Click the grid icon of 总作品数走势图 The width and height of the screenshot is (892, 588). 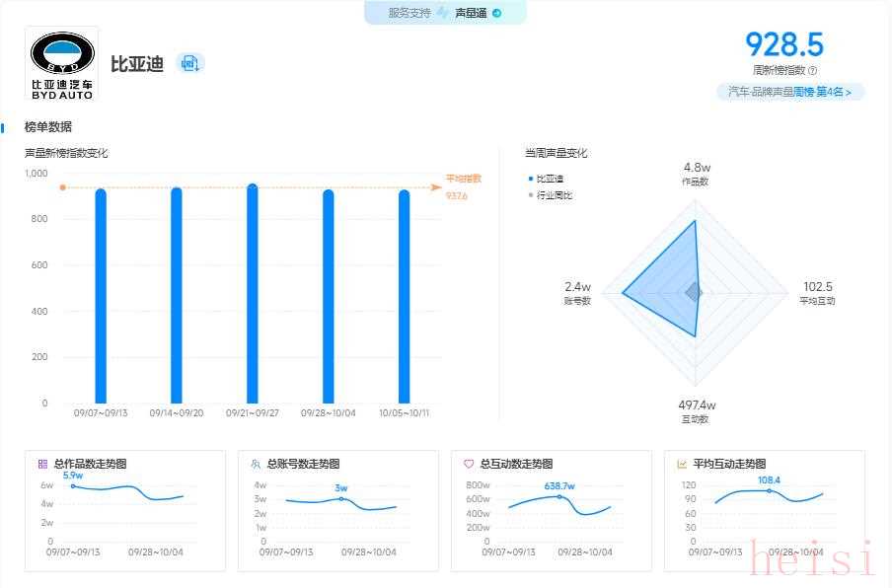[42, 464]
